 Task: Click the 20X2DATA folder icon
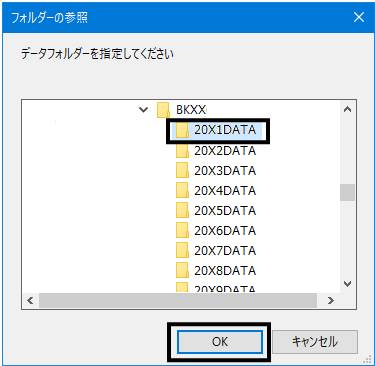click(182, 151)
